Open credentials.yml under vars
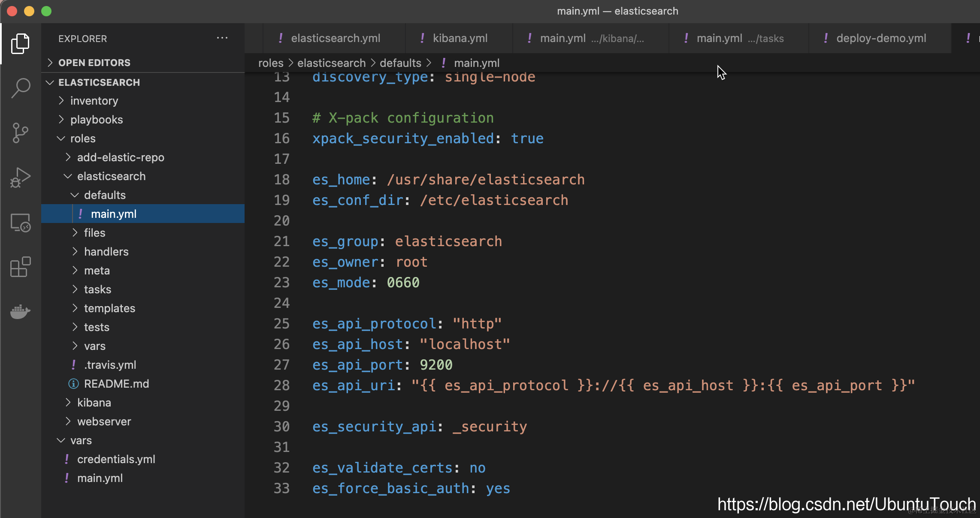Viewport: 980px width, 518px height. 116,459
